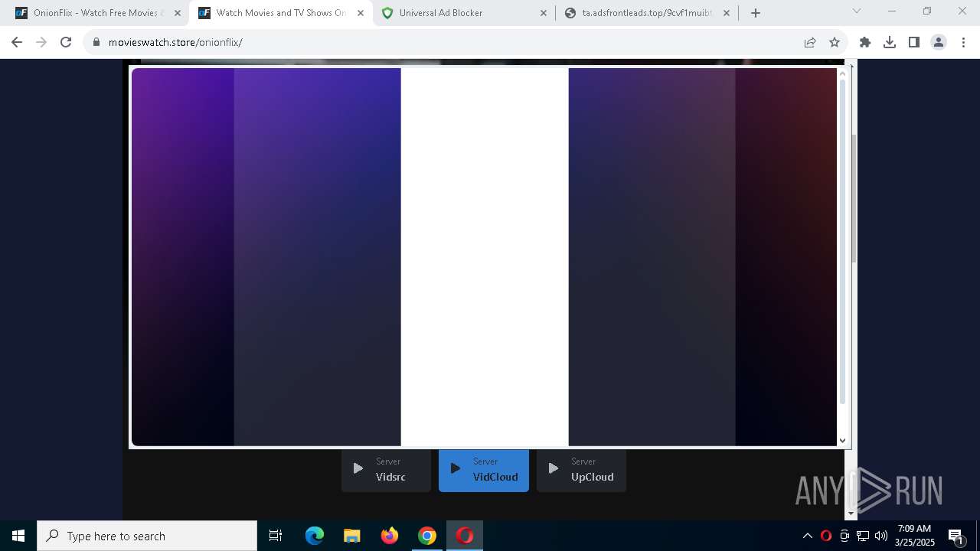The width and height of the screenshot is (980, 551).
Task: Launch Microsoft Edge from the taskbar
Action: click(315, 536)
